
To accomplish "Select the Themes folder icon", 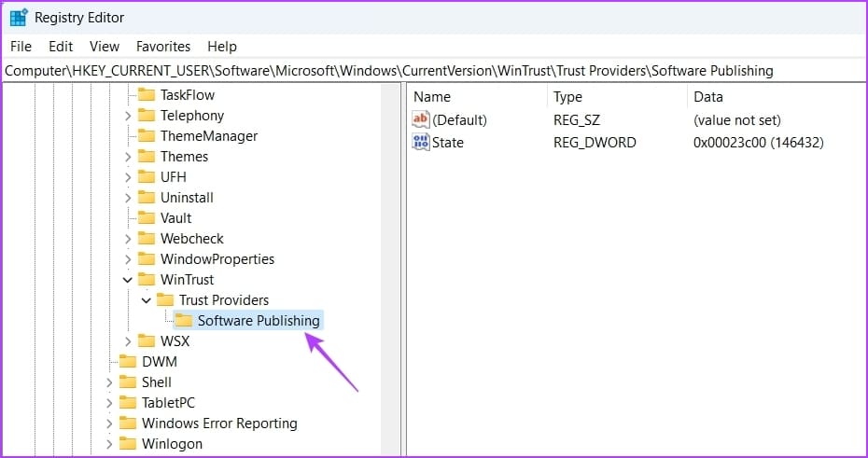I will coord(147,156).
